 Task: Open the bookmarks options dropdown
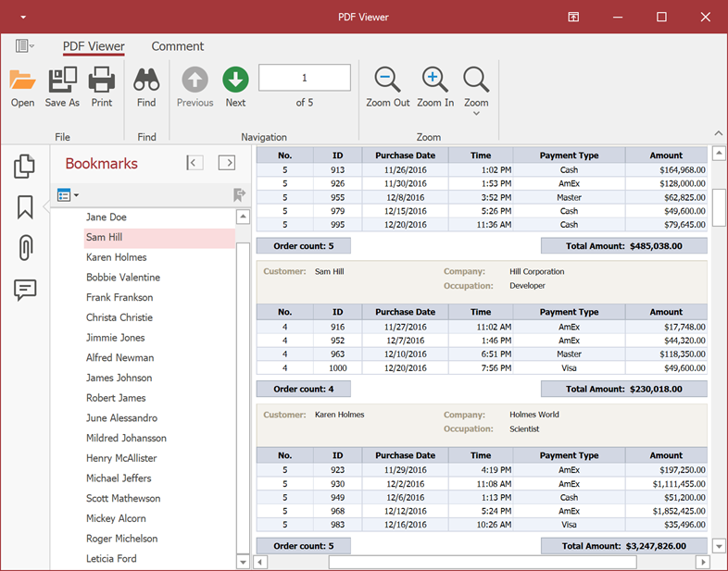click(68, 195)
